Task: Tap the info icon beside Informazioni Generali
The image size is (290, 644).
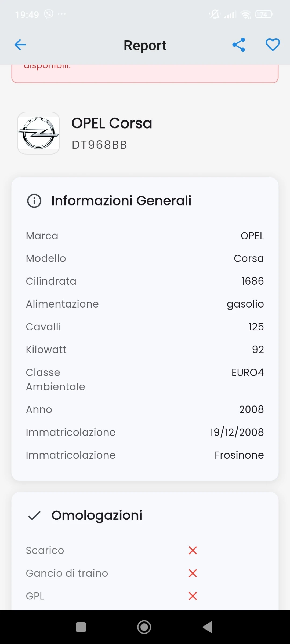Action: pos(34,201)
